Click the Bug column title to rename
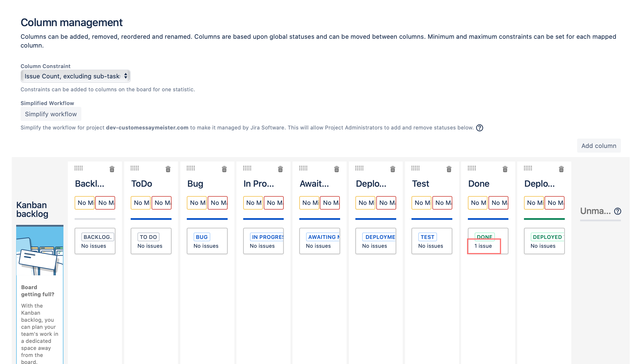Screen dimensions: 635x364 point(195,184)
